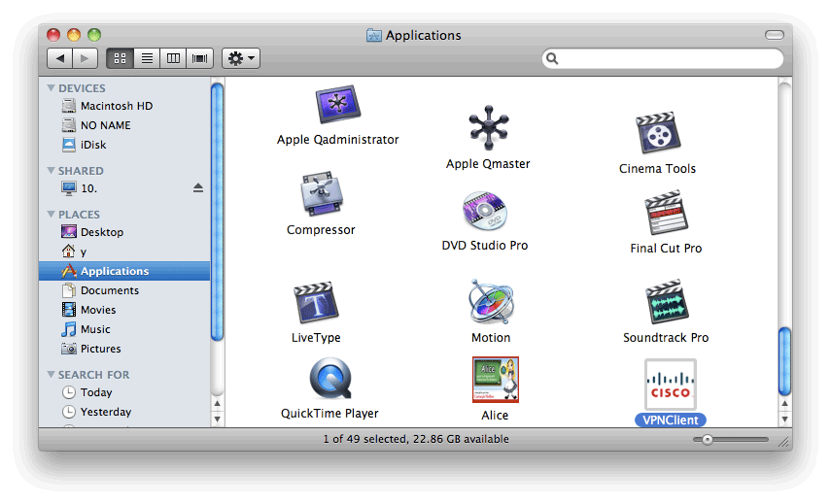Click the file pane scroll down arrow

click(785, 419)
